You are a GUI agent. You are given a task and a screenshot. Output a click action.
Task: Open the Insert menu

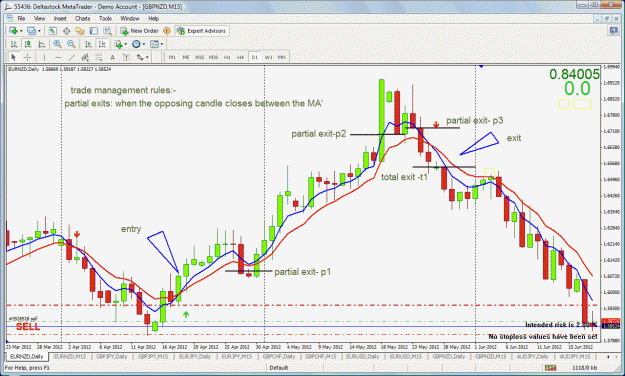coord(60,18)
